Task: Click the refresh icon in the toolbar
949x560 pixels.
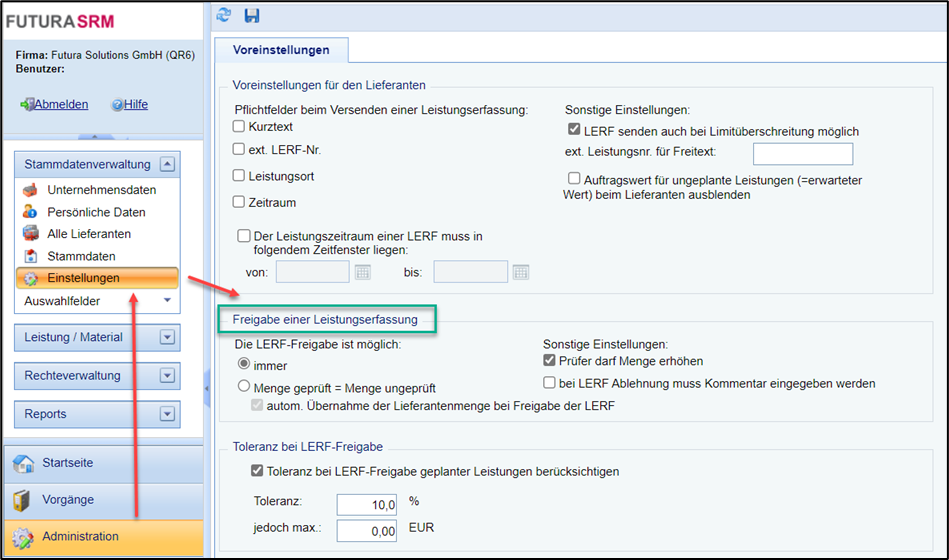Action: [x=224, y=15]
